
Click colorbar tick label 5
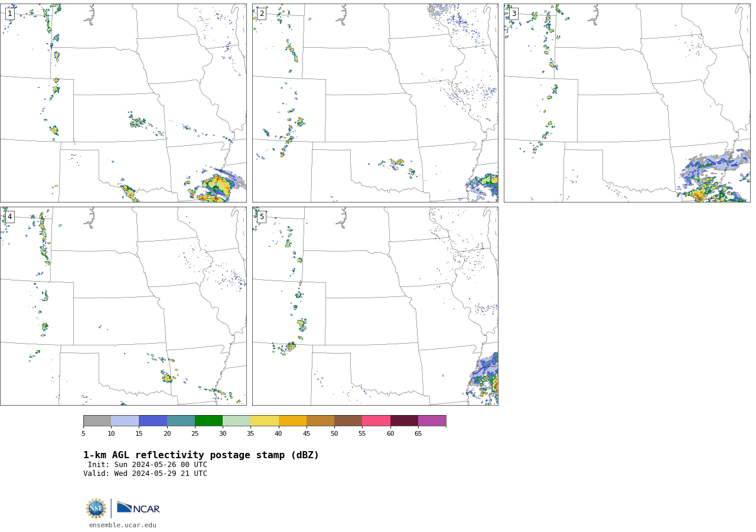click(x=83, y=434)
